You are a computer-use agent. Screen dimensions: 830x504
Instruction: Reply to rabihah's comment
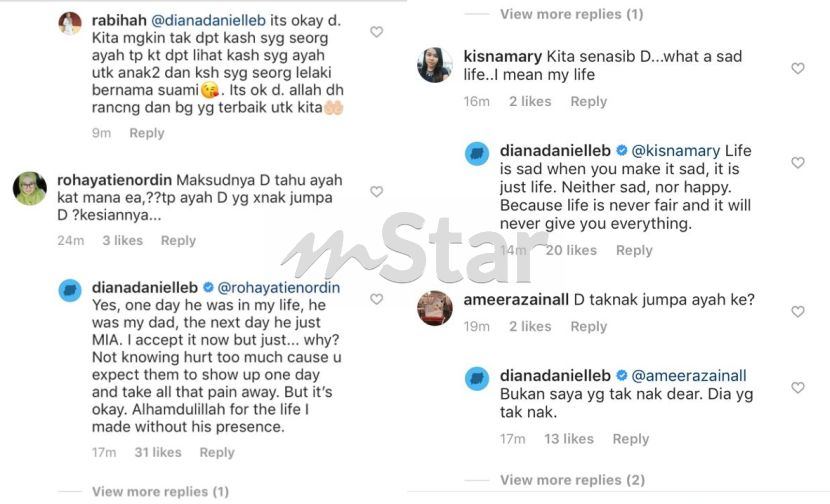[147, 133]
